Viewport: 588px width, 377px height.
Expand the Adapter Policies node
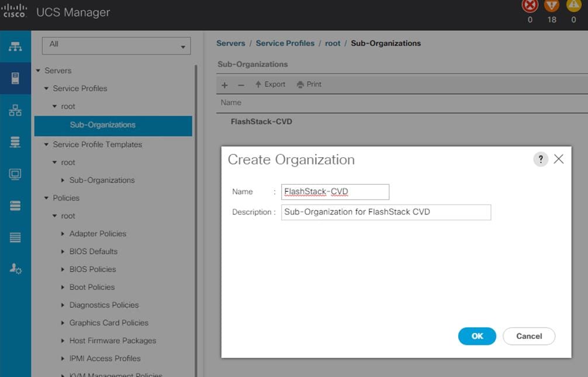point(63,234)
